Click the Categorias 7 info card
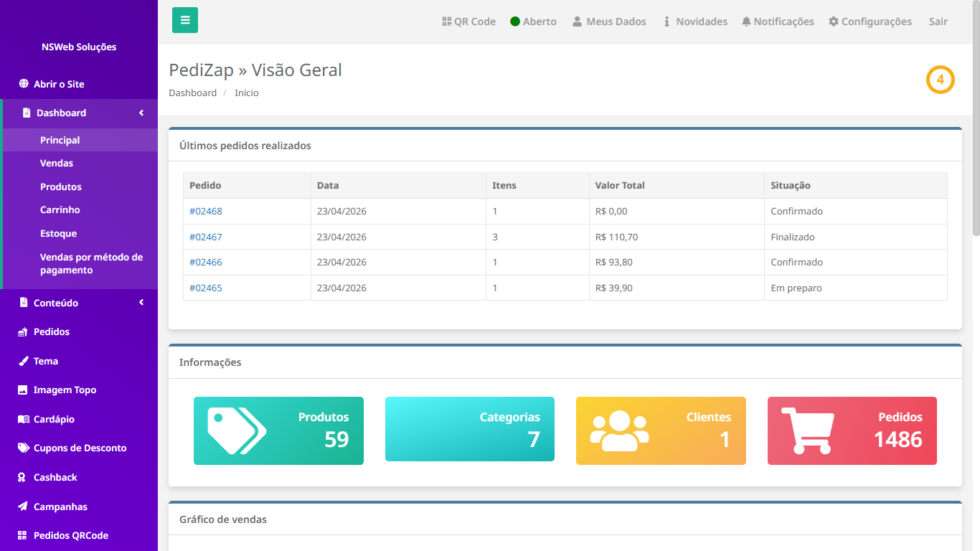Image resolution: width=980 pixels, height=551 pixels. click(x=470, y=429)
